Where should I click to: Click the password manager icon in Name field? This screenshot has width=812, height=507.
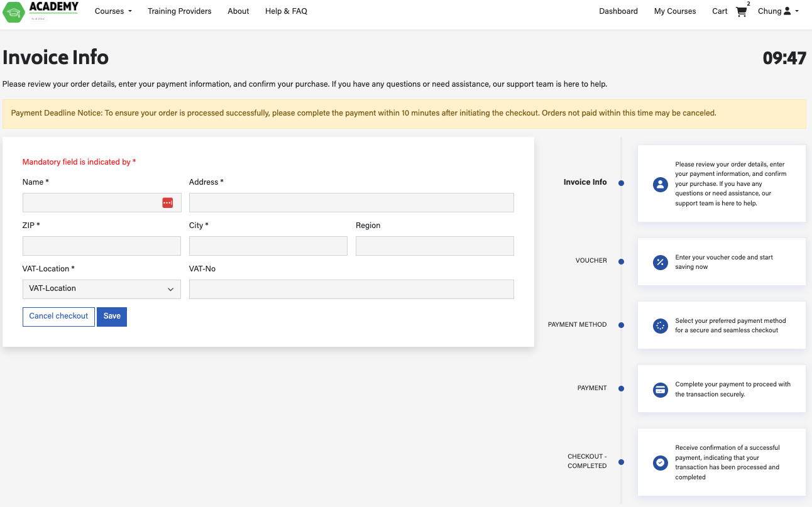(167, 202)
